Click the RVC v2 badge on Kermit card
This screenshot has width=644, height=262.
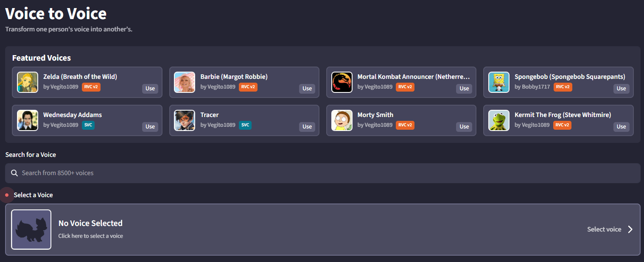[x=562, y=125]
